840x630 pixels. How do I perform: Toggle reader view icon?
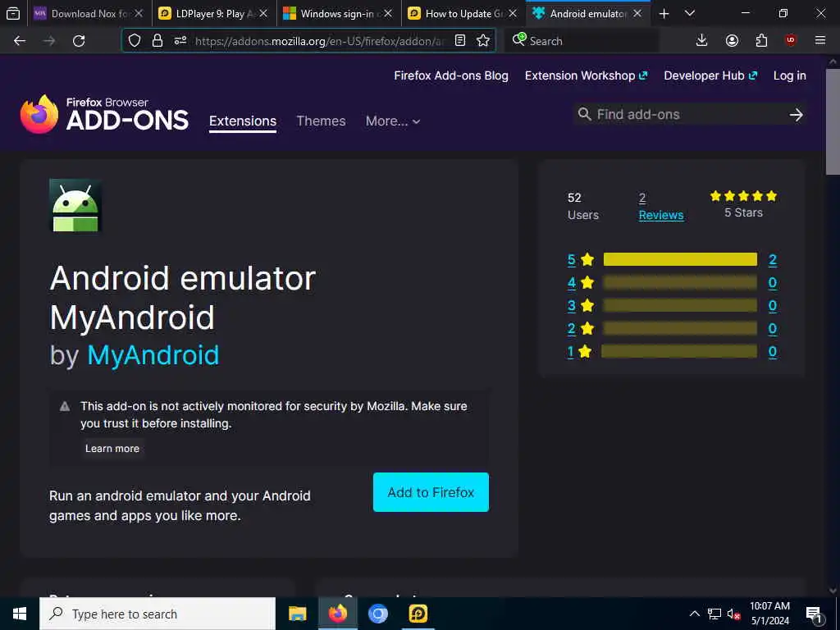459,40
